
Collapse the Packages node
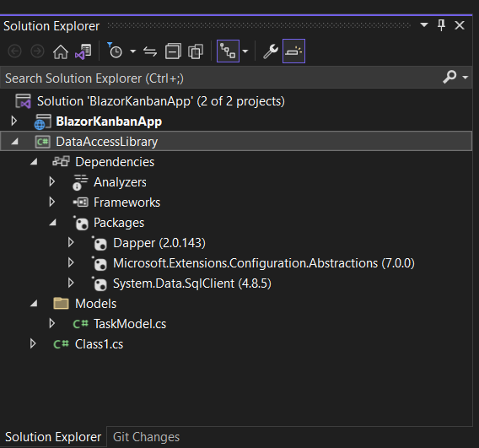coord(52,223)
